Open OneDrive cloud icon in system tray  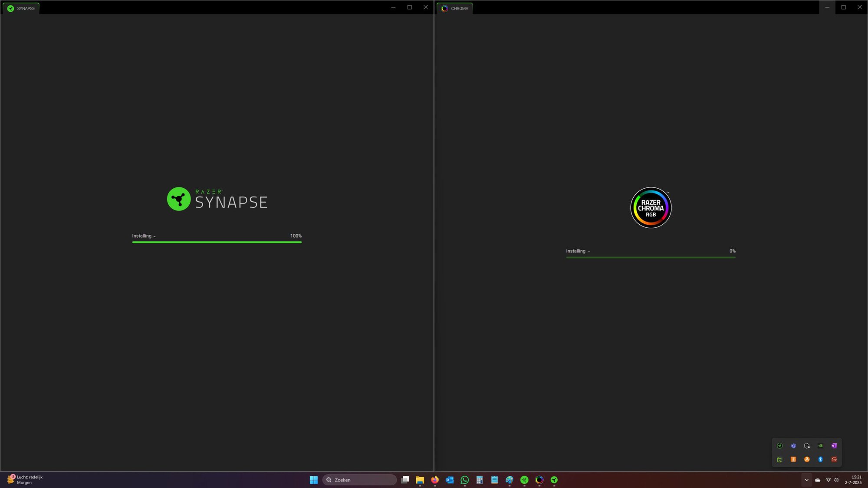(818, 480)
